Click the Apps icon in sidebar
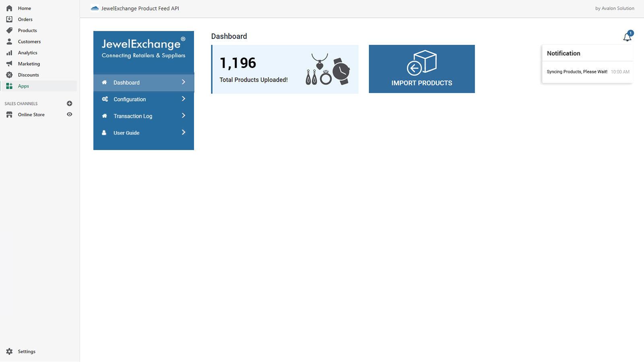This screenshot has height=362, width=644. click(9, 86)
